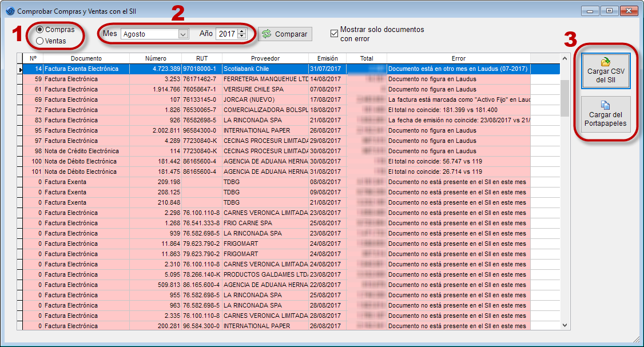Click the green refresh icon on Comparar
Viewport: 644px width, 347px height.
click(267, 34)
